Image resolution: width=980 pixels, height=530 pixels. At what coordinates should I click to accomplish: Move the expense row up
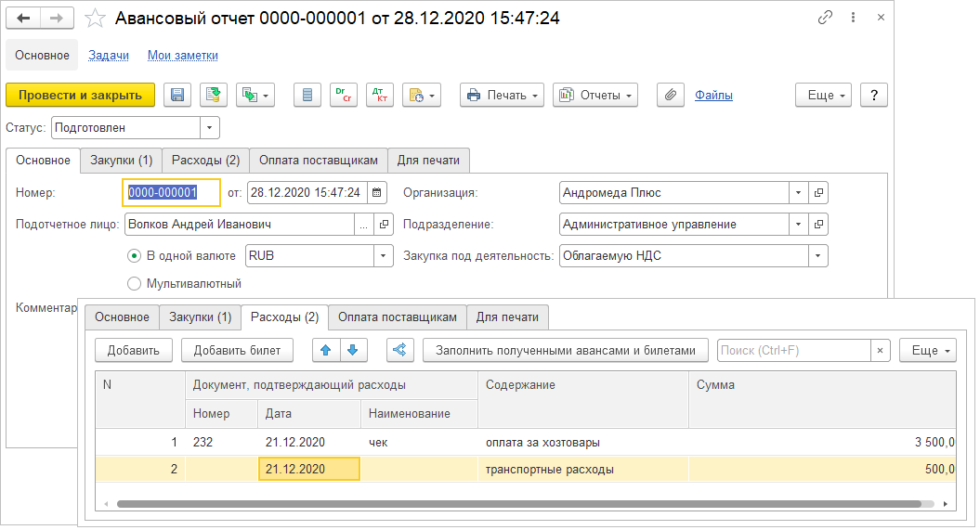coord(326,350)
